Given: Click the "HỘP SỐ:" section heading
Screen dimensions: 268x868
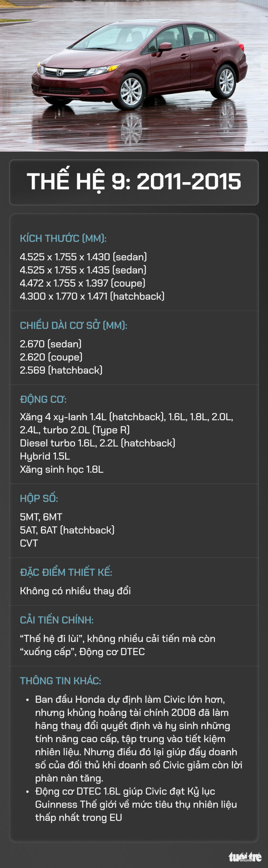Looking at the screenshot, I should click(x=39, y=498).
